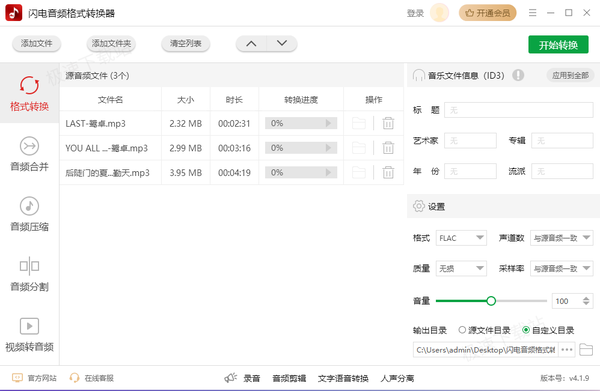Open 在线客服 support link
The width and height of the screenshot is (600, 391).
pyautogui.click(x=91, y=378)
